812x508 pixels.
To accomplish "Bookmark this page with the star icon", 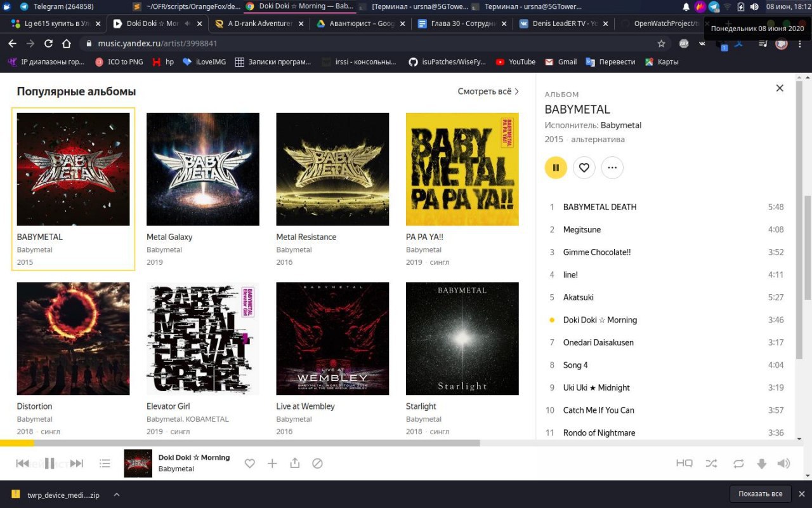I will 662,44.
